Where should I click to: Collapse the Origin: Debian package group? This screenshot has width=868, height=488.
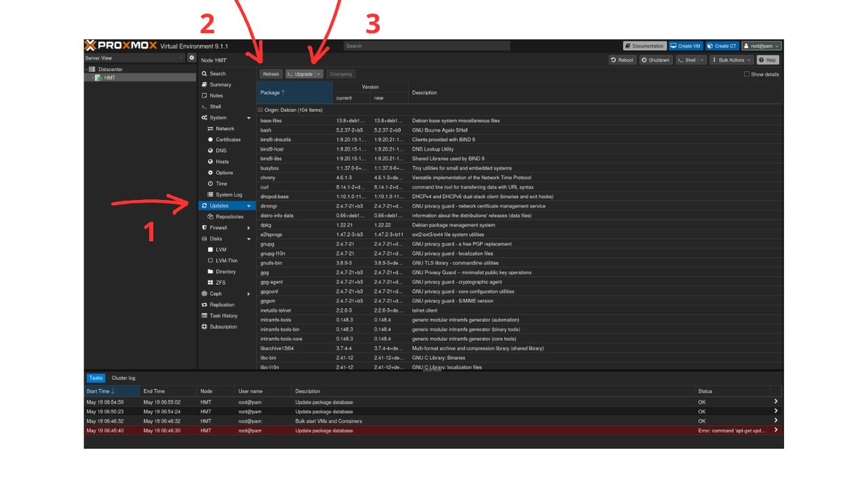click(260, 110)
